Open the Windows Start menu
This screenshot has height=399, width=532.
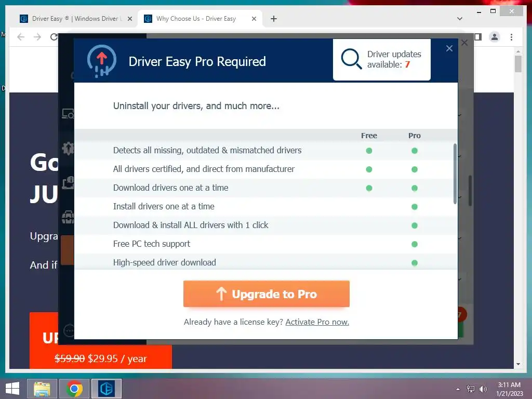click(12, 389)
